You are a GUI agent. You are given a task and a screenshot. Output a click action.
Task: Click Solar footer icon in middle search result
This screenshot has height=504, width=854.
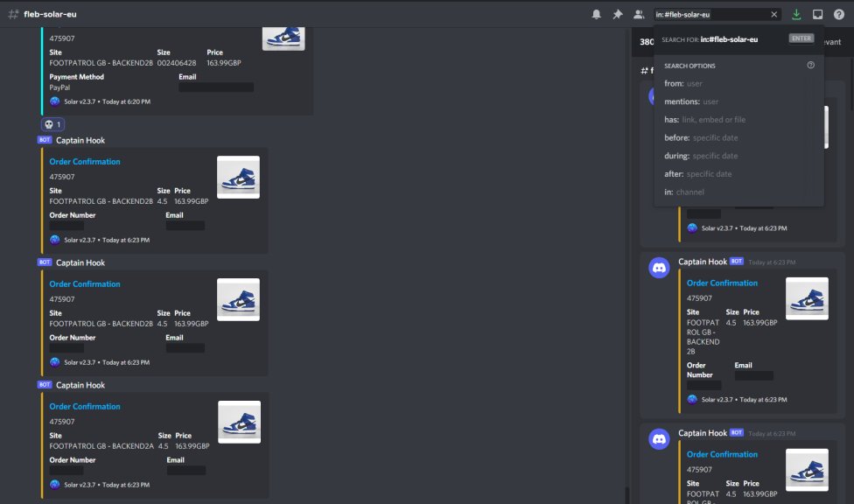tap(692, 399)
